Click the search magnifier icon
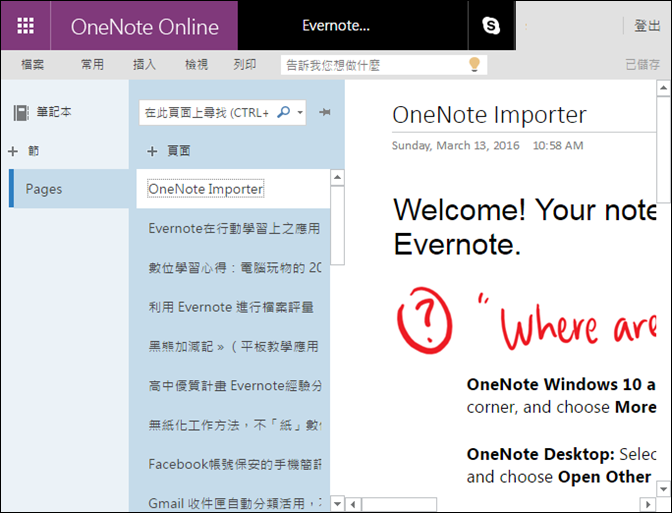Image resolution: width=672 pixels, height=513 pixels. tap(283, 112)
